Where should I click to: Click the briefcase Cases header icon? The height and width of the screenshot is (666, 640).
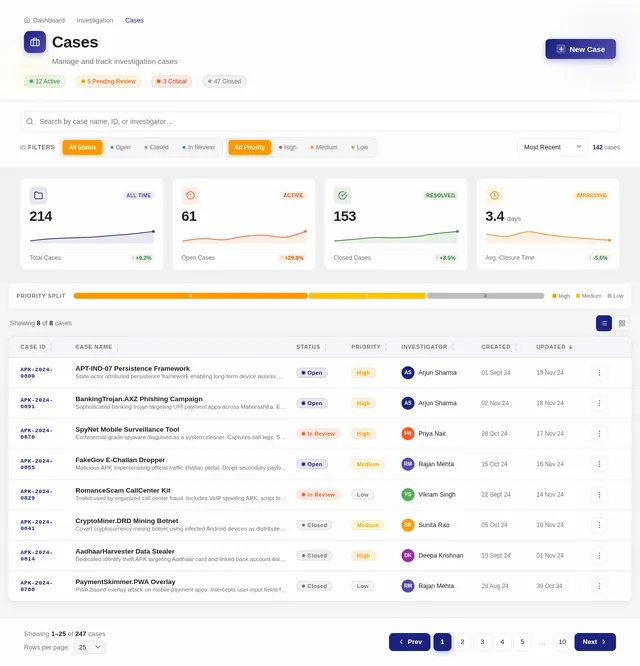tap(35, 42)
